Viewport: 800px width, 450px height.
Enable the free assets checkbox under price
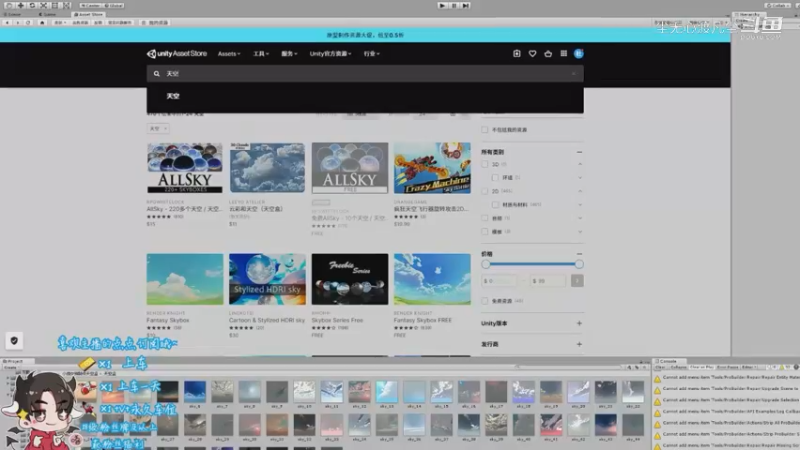pyautogui.click(x=486, y=300)
